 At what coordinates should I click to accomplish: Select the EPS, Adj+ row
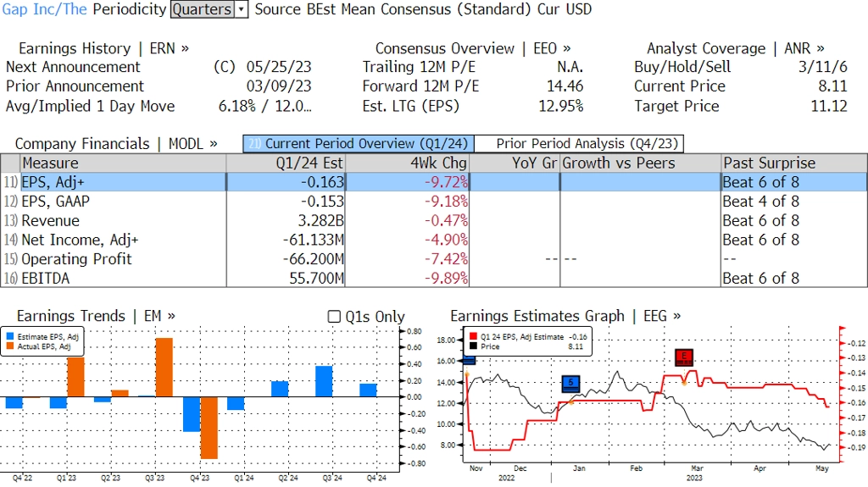pyautogui.click(x=433, y=182)
